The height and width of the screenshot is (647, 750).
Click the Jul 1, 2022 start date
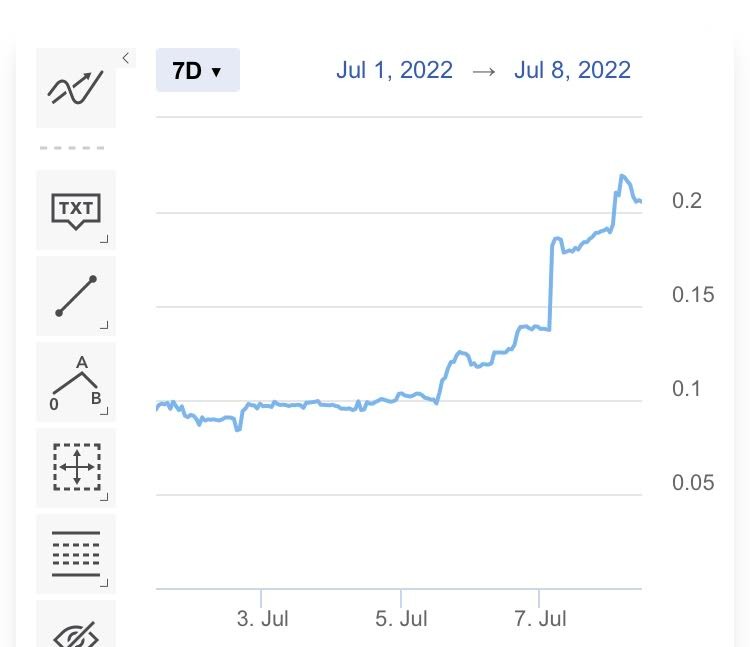click(394, 70)
